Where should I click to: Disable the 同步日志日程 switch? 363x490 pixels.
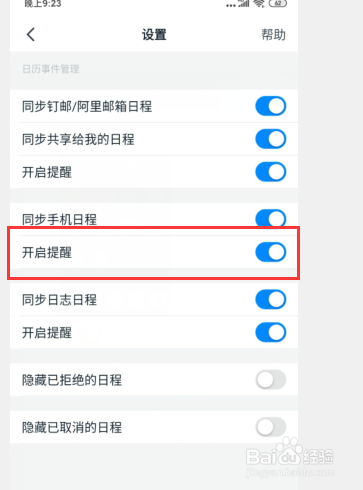[x=271, y=299]
